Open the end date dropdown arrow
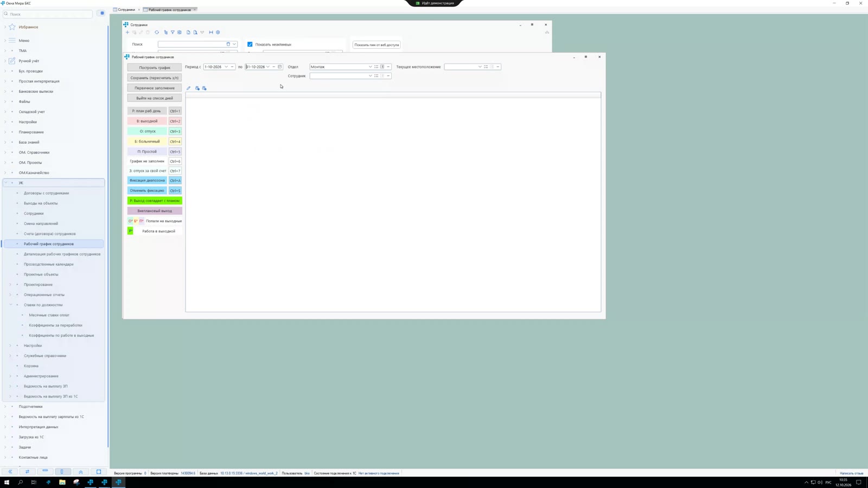 click(268, 67)
